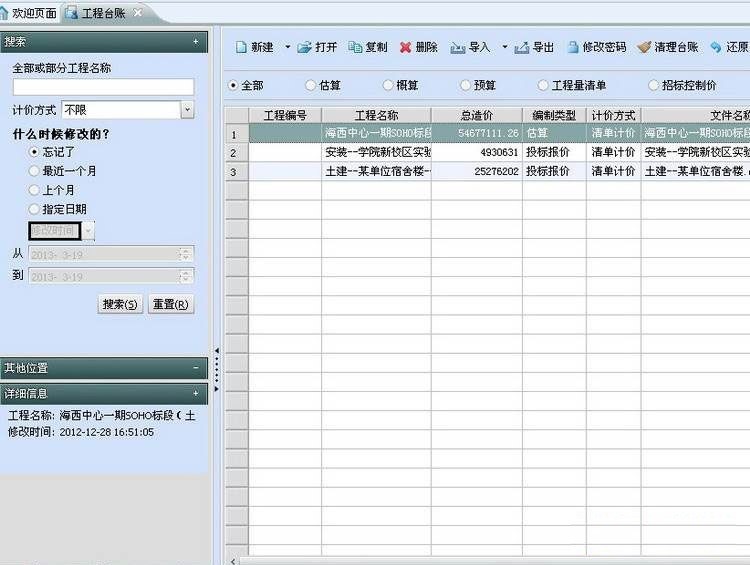
Task: Click the New (新建) document icon
Action: [242, 47]
